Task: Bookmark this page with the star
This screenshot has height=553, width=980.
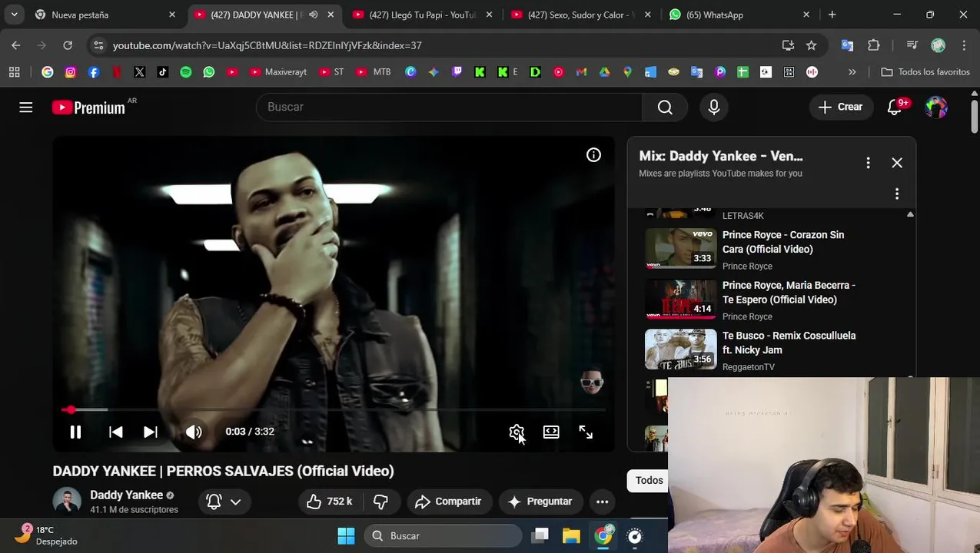Action: [x=811, y=45]
